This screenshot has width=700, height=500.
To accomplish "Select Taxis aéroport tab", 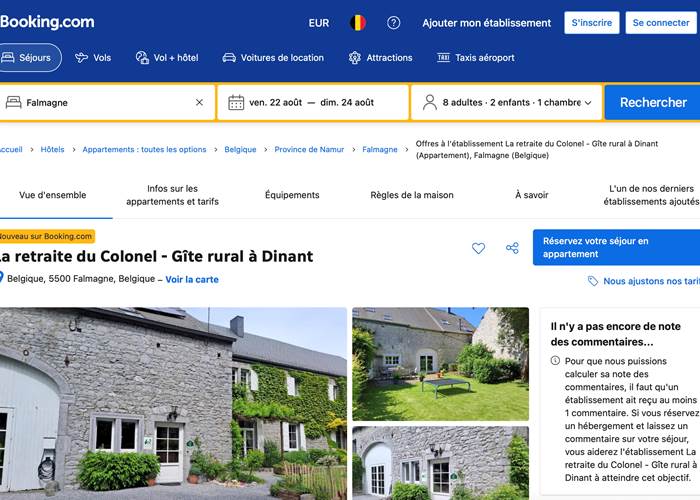I will point(476,58).
